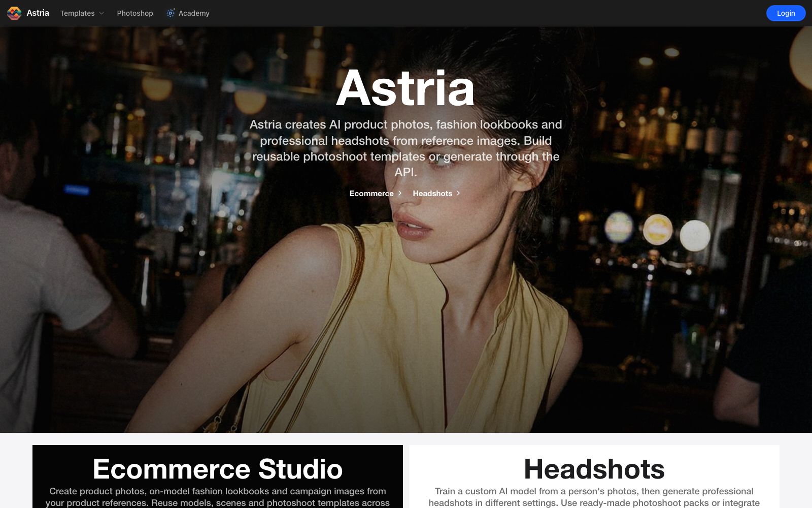Open the Ecommerce Studio card heading
This screenshot has height=508, width=812.
[x=218, y=468]
